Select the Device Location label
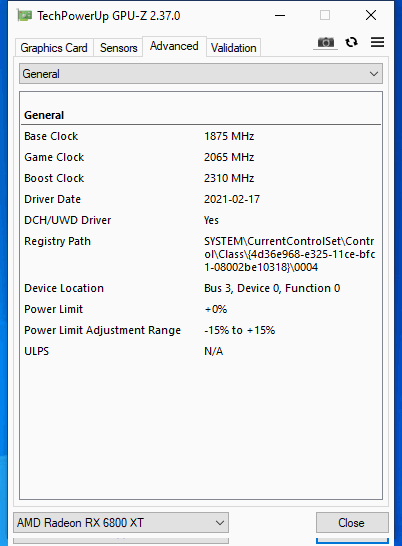The height and width of the screenshot is (546, 402). point(64,288)
